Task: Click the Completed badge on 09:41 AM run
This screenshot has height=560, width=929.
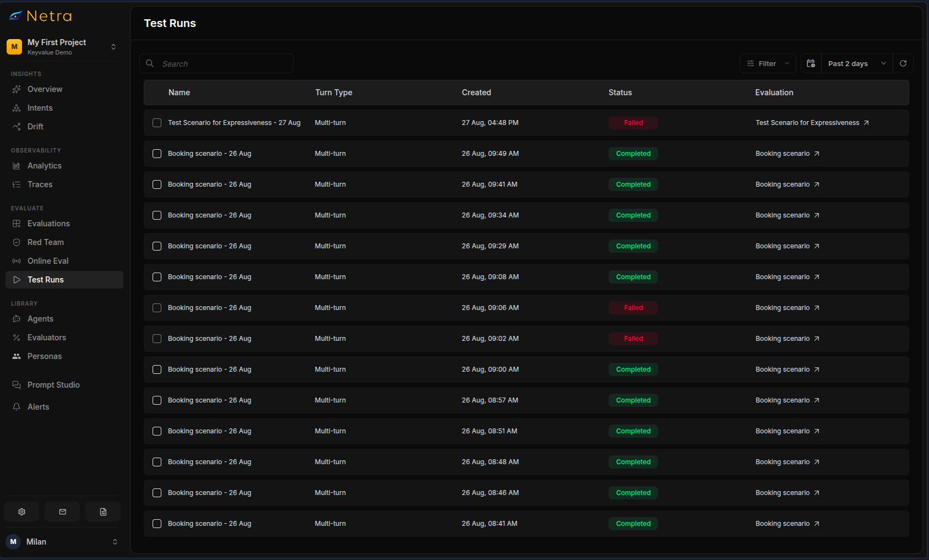Action: pyautogui.click(x=633, y=184)
